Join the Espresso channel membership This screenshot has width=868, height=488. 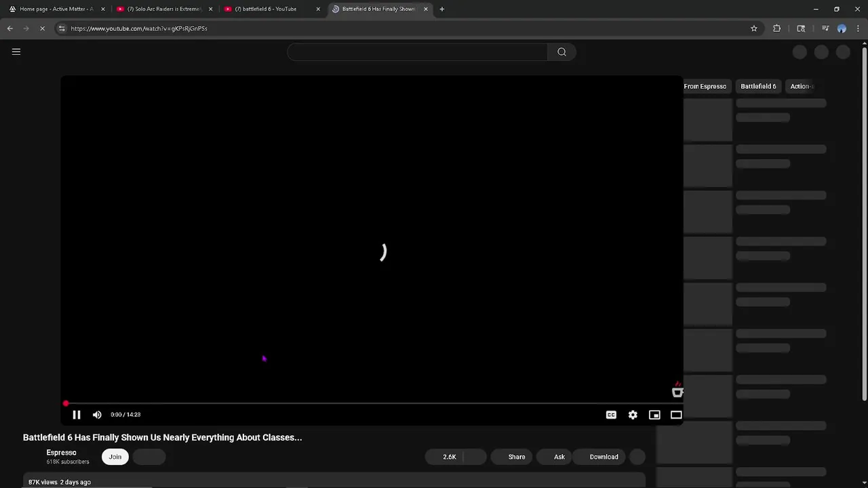[115, 457]
